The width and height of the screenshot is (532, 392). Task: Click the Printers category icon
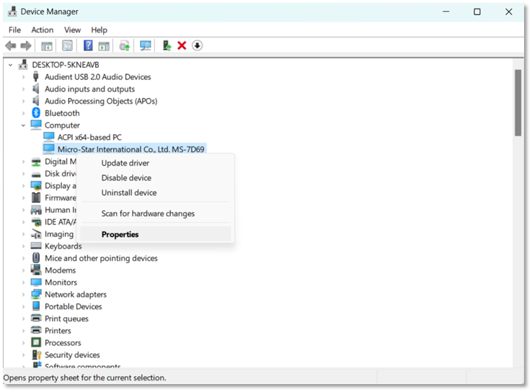pyautogui.click(x=36, y=330)
